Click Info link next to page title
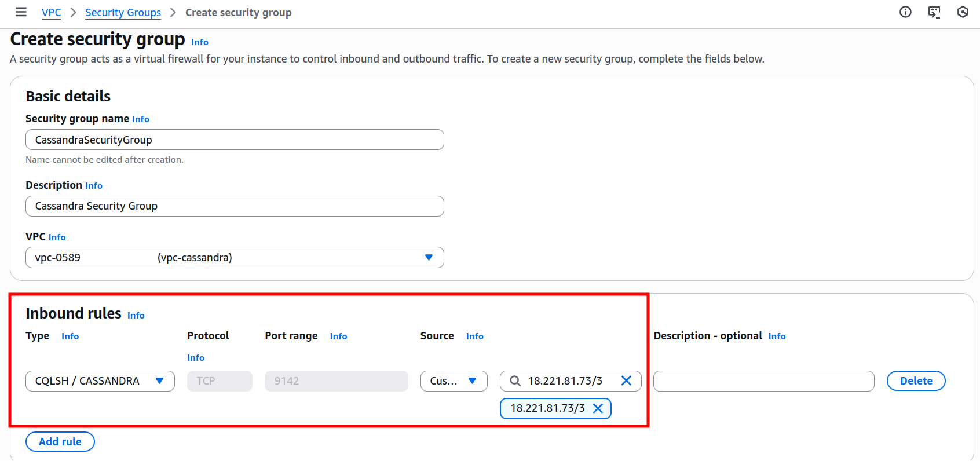 [200, 42]
